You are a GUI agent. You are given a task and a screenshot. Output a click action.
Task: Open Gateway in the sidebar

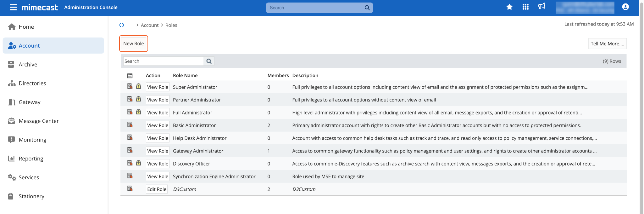30,102
